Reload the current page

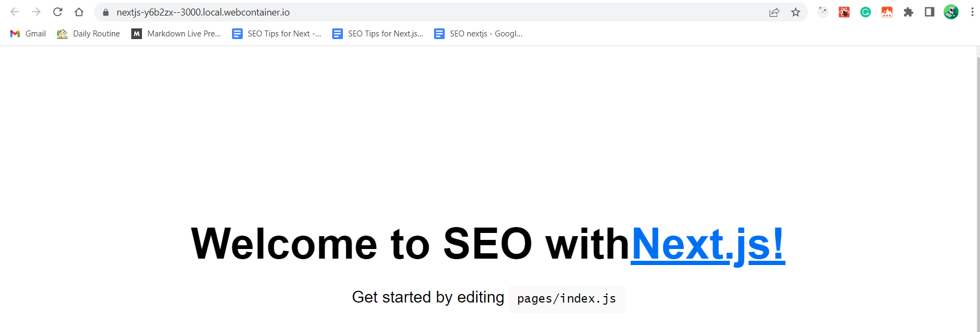(x=58, y=12)
